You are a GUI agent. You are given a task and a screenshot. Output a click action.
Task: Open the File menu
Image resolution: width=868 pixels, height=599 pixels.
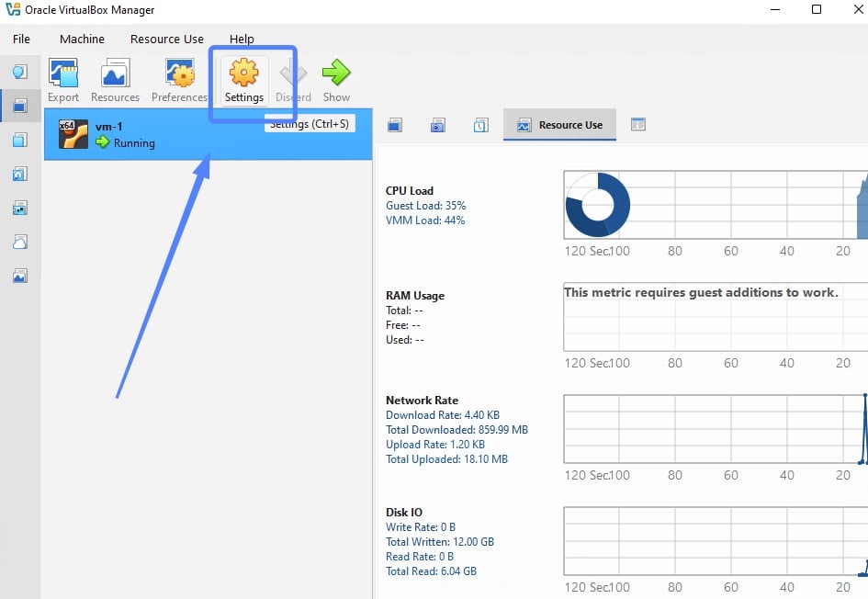tap(22, 39)
